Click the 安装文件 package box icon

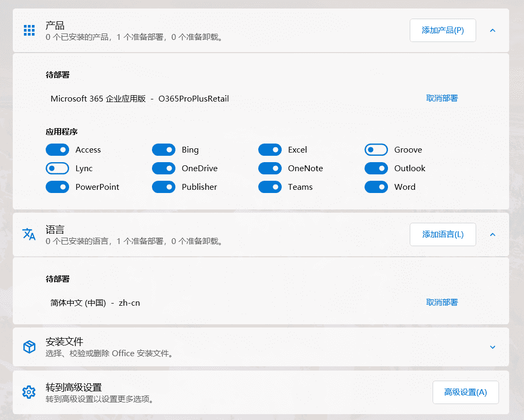click(29, 347)
